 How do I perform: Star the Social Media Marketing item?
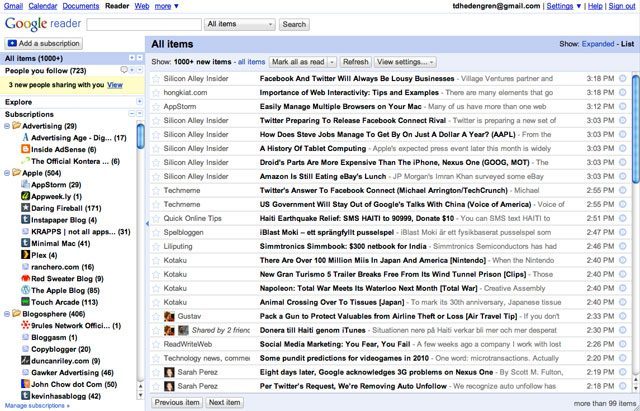pyautogui.click(x=156, y=344)
